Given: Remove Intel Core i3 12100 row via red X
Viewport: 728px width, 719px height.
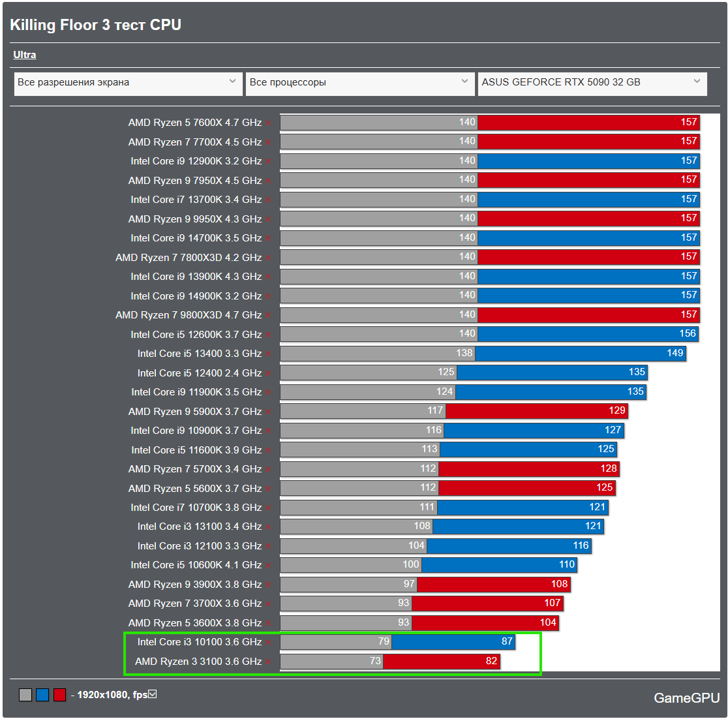Looking at the screenshot, I should tap(268, 547).
